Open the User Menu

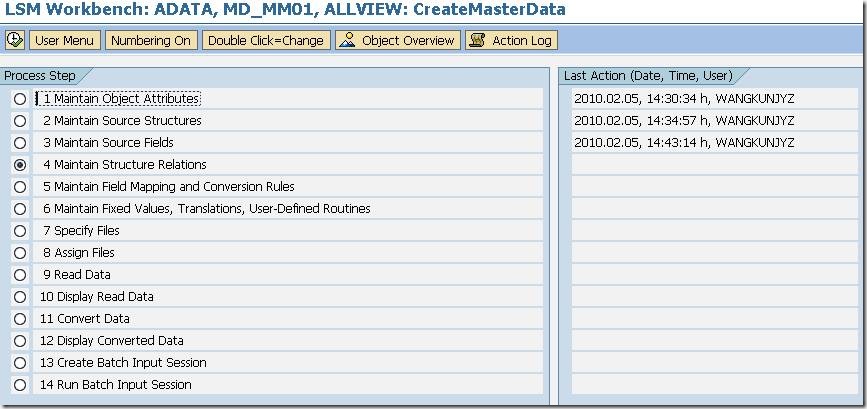(64, 40)
